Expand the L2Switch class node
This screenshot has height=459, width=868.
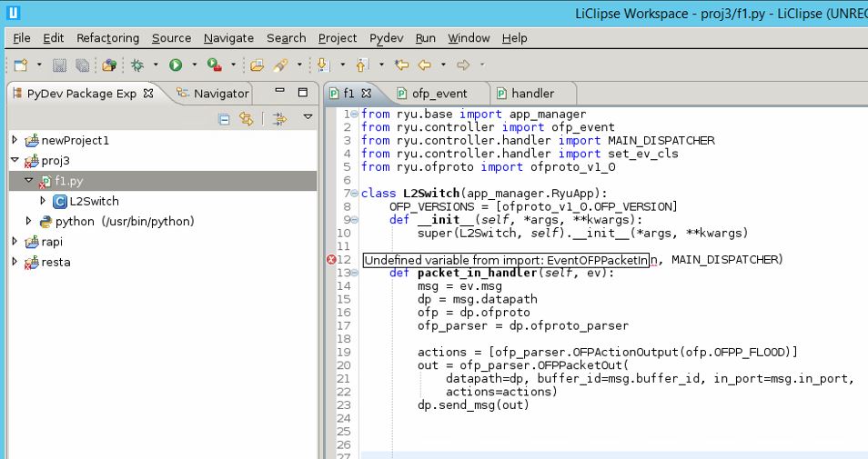click(x=43, y=200)
